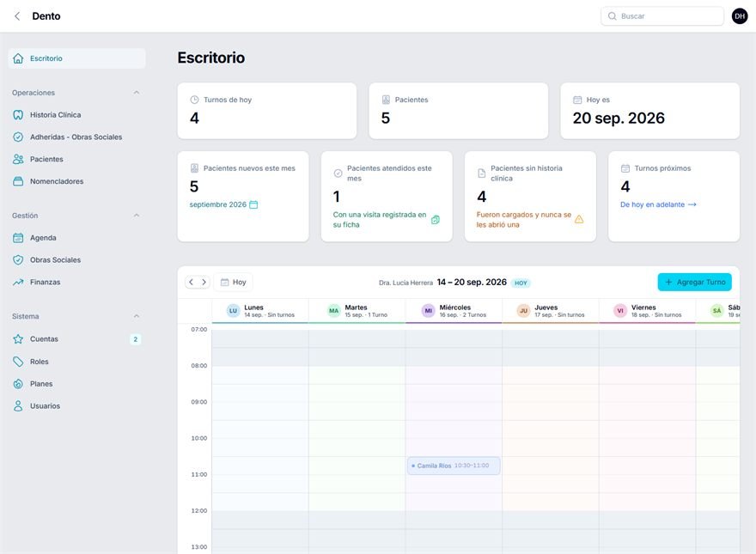
Task: Click the Usuarios person icon
Action: coord(18,406)
